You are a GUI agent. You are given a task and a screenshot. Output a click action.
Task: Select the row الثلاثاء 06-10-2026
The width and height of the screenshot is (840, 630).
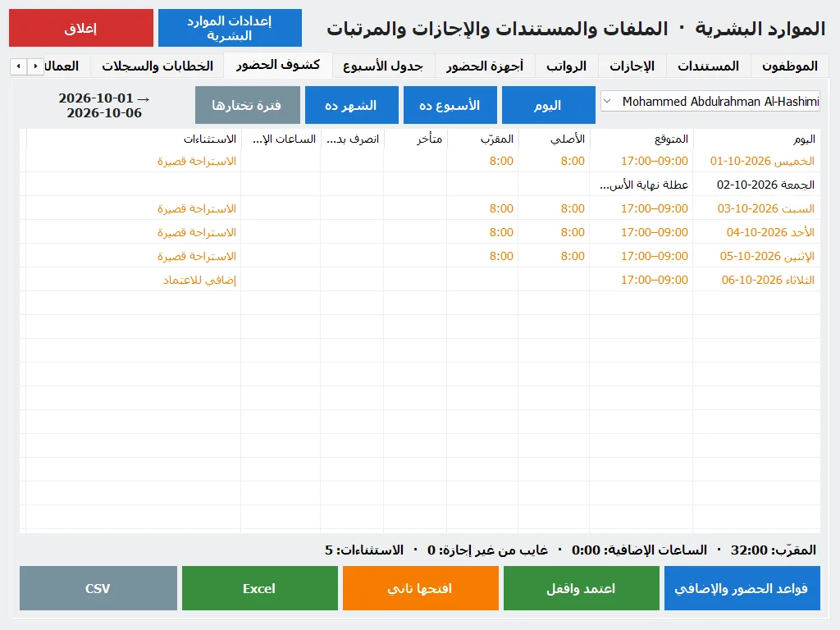420,280
